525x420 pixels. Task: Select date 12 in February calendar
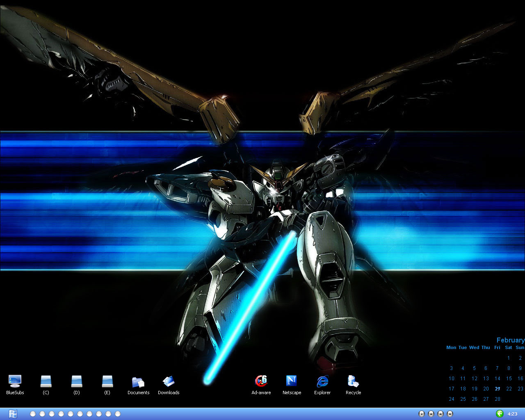[x=475, y=379]
